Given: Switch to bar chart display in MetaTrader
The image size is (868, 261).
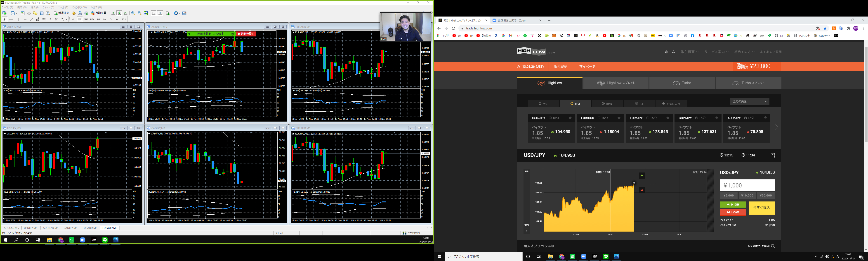Looking at the screenshot, I should [113, 13].
